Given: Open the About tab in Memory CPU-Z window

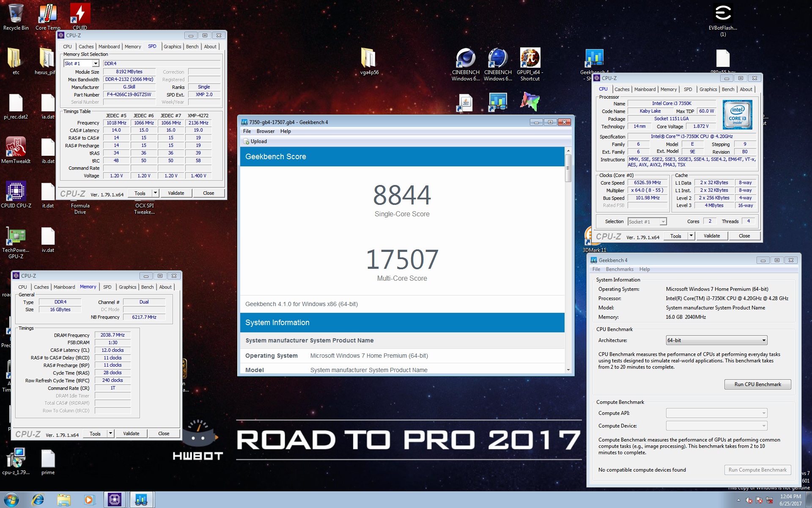Looking at the screenshot, I should [x=165, y=287].
